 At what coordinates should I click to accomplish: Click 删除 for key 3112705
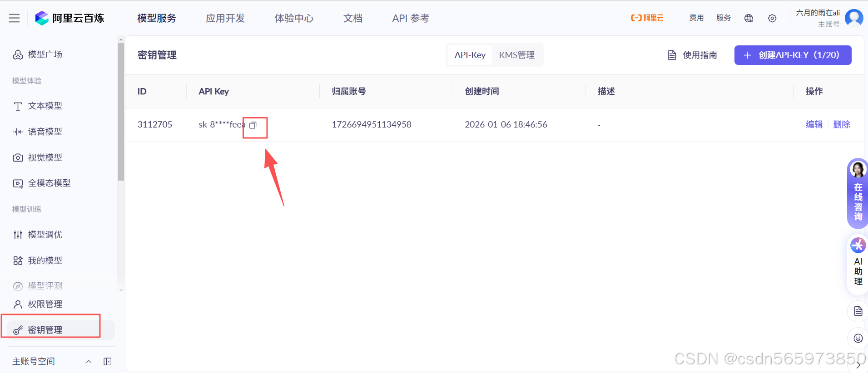pos(842,124)
